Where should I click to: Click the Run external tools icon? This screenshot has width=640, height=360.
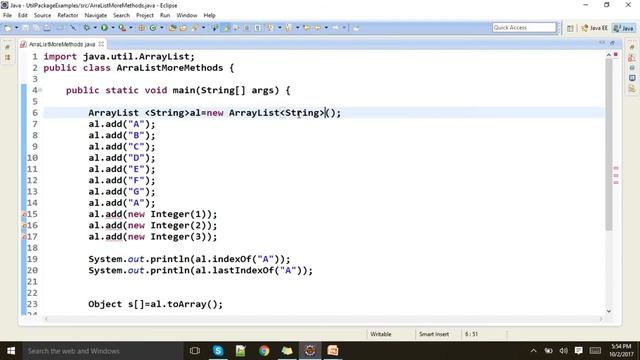(x=122, y=28)
